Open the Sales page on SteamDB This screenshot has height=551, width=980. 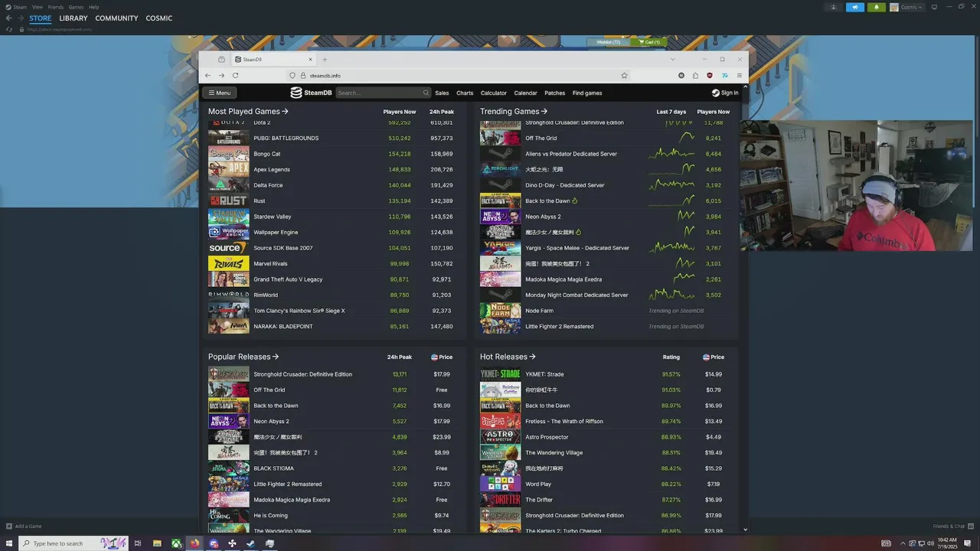point(442,93)
